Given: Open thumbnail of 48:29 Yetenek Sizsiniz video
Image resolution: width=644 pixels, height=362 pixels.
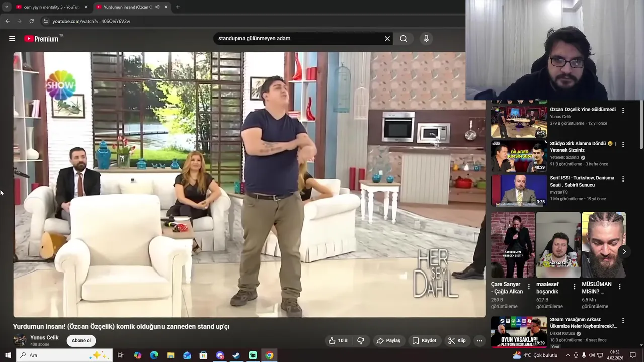Looking at the screenshot, I should (519, 156).
